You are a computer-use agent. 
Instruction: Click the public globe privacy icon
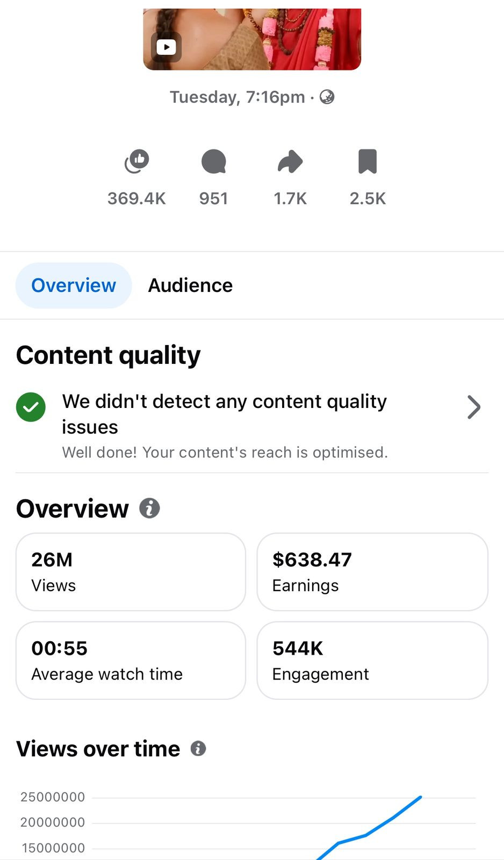click(x=327, y=97)
